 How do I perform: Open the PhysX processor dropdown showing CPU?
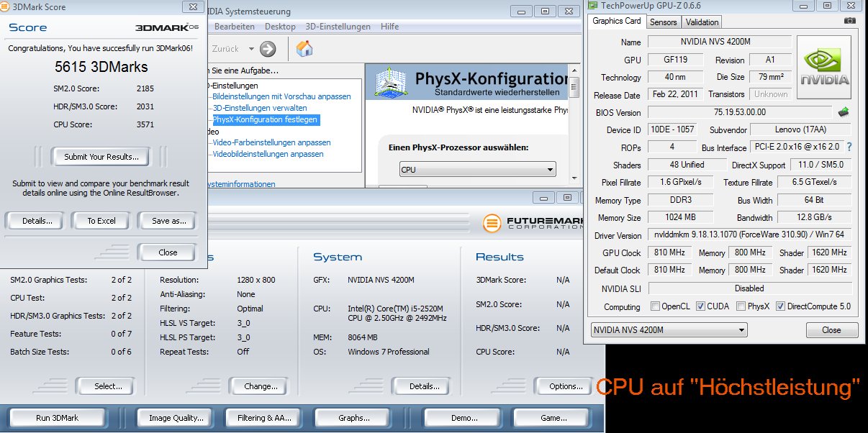click(x=478, y=170)
